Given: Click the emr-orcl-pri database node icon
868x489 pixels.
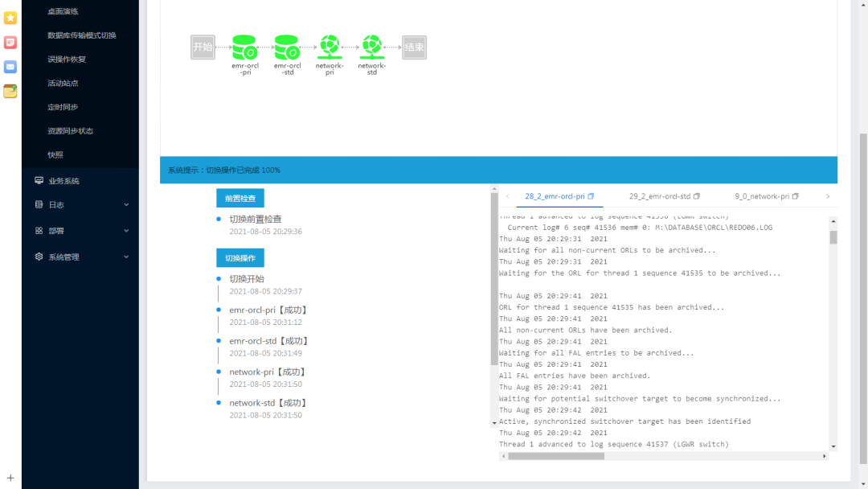Looking at the screenshot, I should [x=245, y=47].
